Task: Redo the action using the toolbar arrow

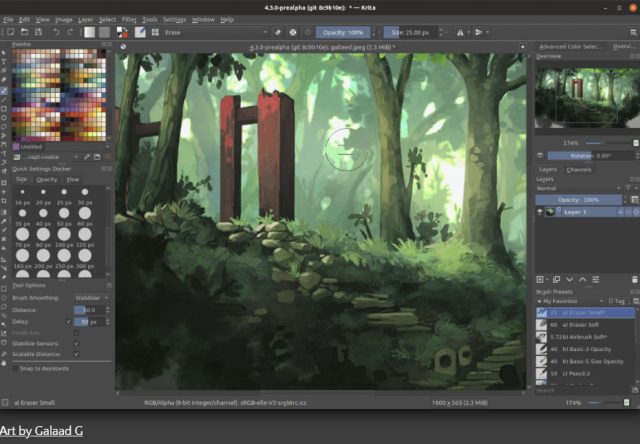Action: (x=70, y=32)
